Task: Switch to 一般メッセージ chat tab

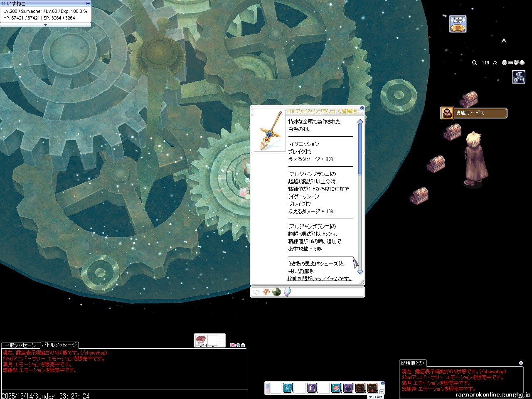Action: [20, 345]
